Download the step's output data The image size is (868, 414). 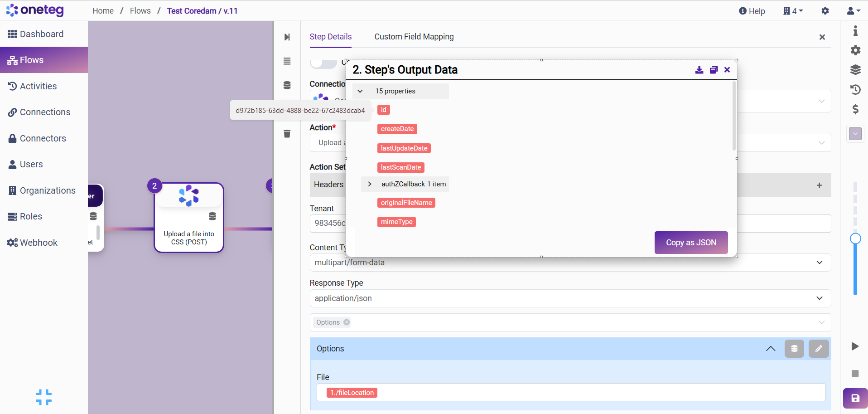tap(699, 70)
